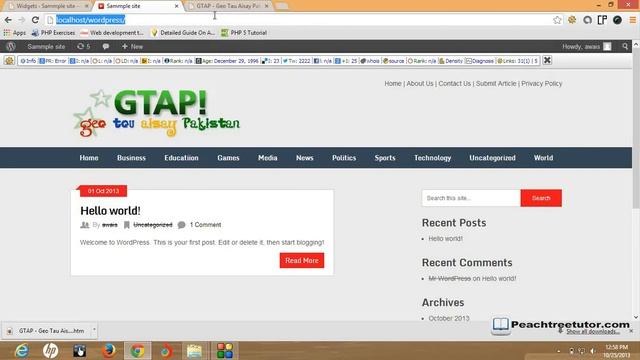Open Politics category in navigation
Image resolution: width=640 pixels, height=360 pixels.
click(x=344, y=158)
